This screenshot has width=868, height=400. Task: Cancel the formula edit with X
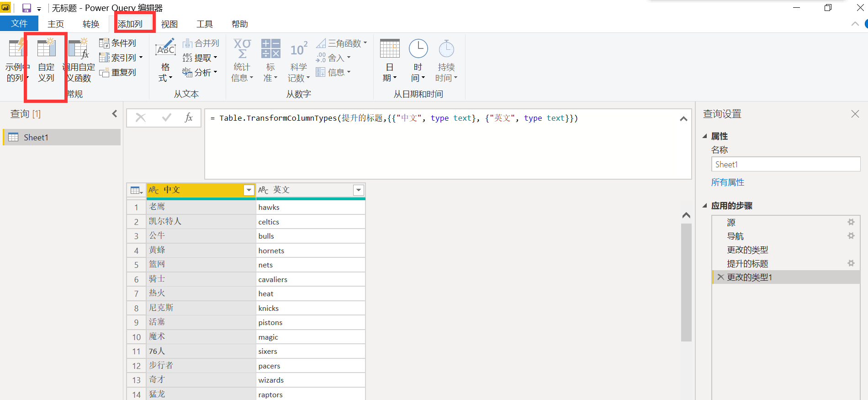pyautogui.click(x=141, y=118)
